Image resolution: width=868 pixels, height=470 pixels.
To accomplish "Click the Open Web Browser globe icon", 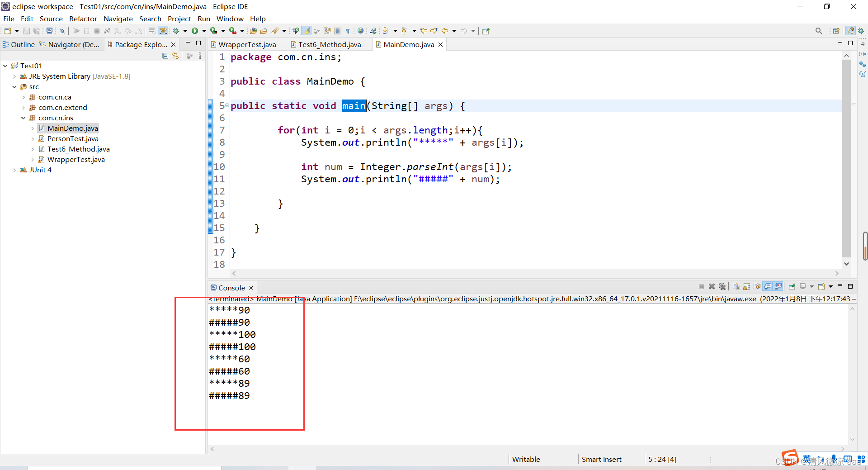I will [360, 31].
